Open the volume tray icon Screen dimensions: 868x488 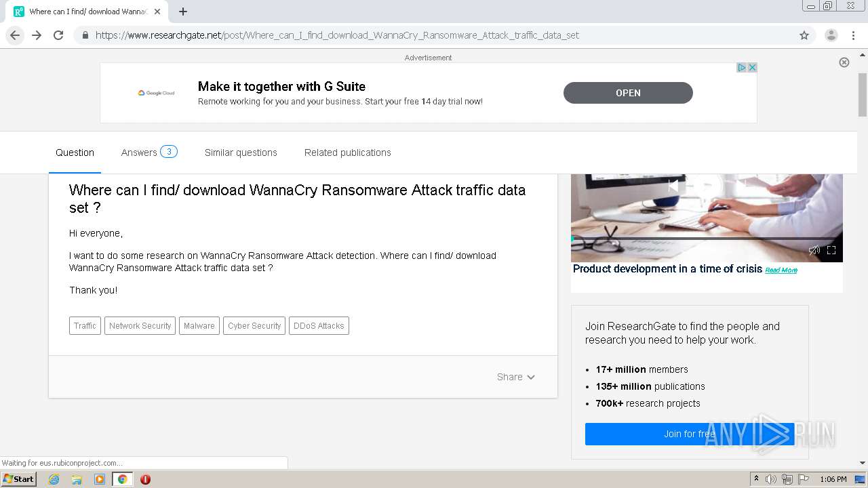point(770,479)
